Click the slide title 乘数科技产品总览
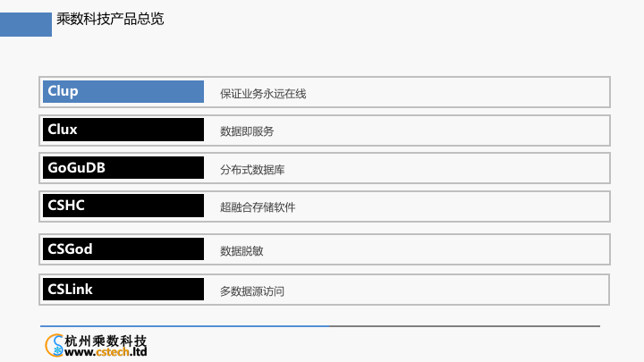Image resolution: width=644 pixels, height=362 pixels. tap(110, 18)
